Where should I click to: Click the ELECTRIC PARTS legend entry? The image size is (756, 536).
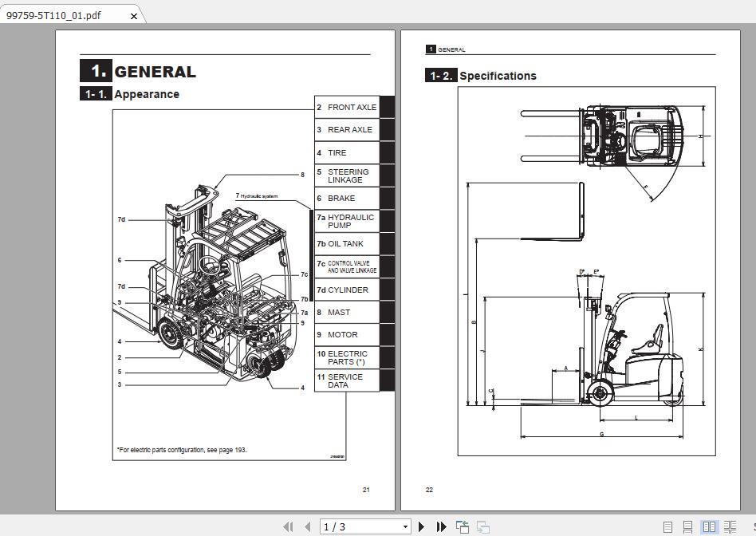coord(347,357)
